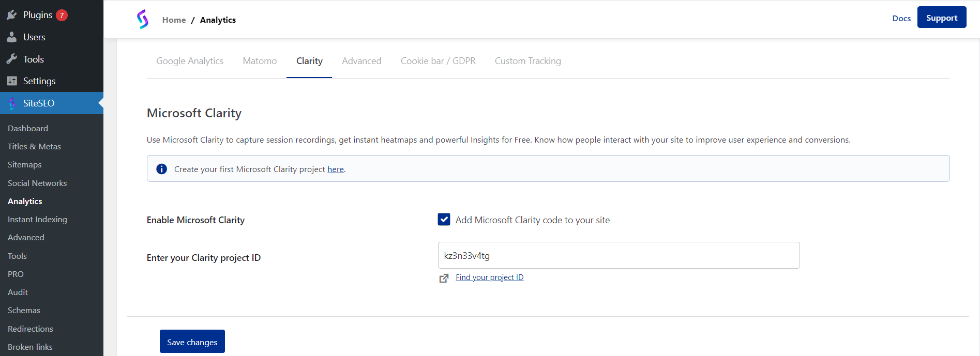Click the Users person icon

click(x=12, y=37)
